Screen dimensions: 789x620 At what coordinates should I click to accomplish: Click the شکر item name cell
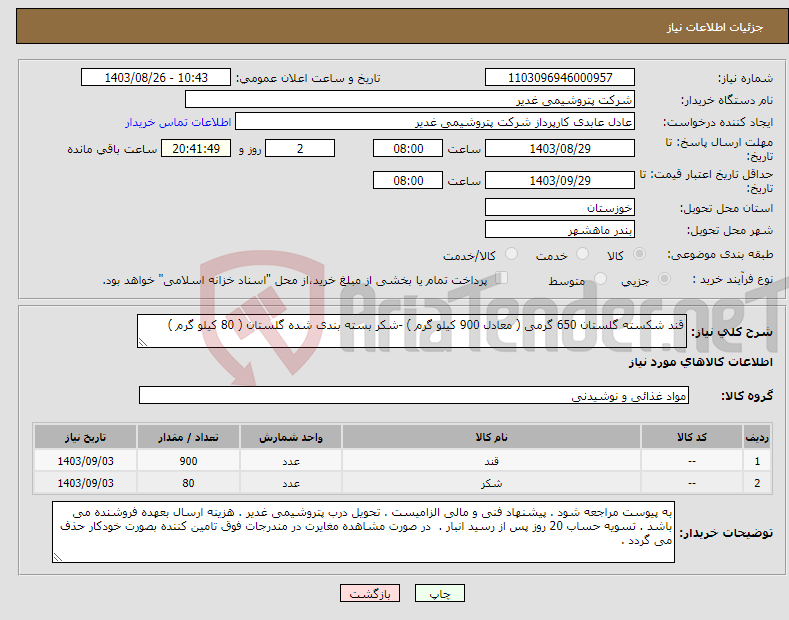pos(491,483)
